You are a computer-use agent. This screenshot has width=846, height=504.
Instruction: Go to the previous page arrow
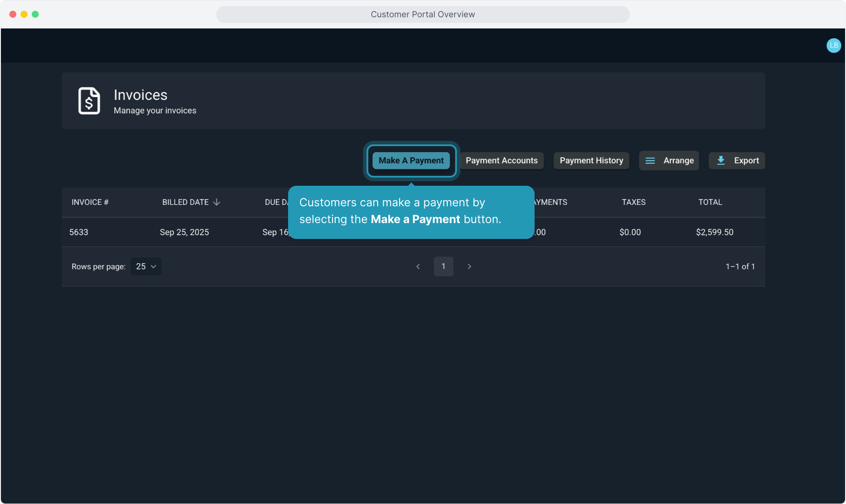point(418,266)
